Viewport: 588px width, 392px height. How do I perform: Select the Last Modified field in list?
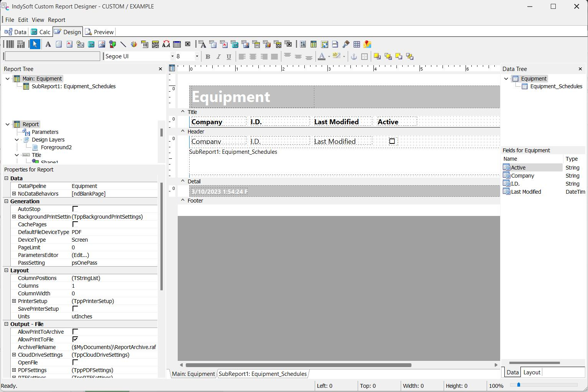click(526, 192)
